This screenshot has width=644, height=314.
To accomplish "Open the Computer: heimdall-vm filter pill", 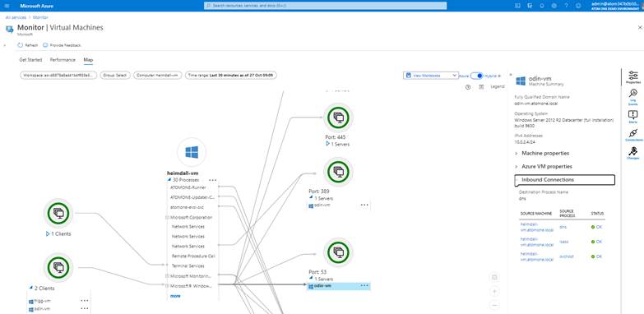I will (x=158, y=76).
